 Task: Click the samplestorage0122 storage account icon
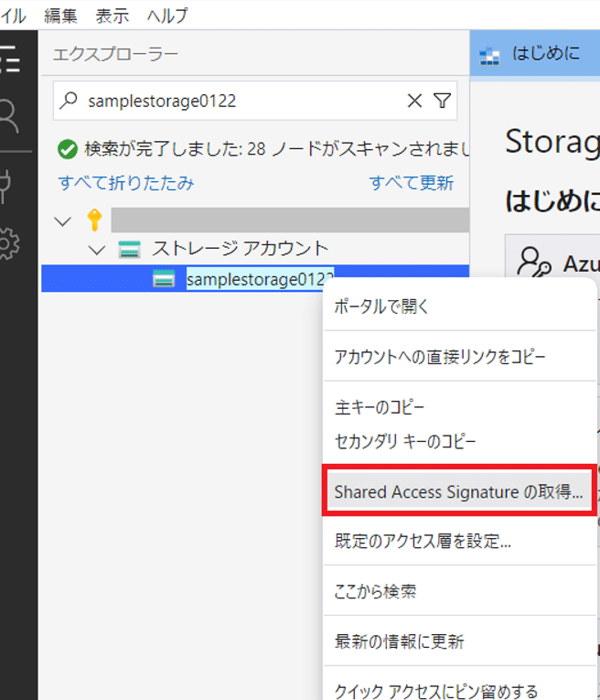164,278
